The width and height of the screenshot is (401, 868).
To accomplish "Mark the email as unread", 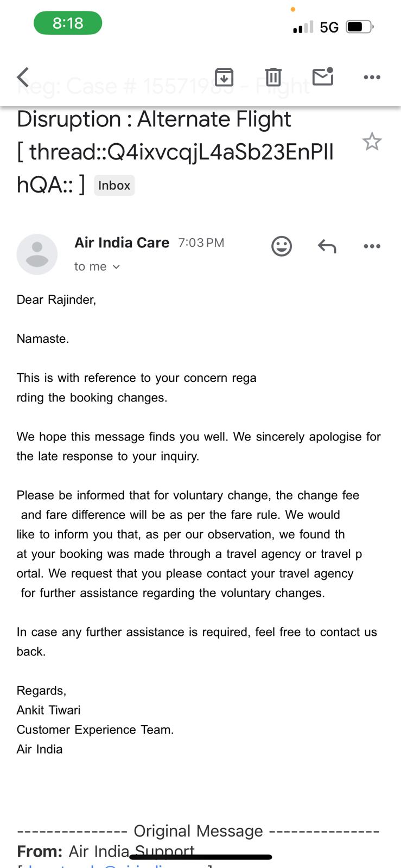I will point(323,77).
